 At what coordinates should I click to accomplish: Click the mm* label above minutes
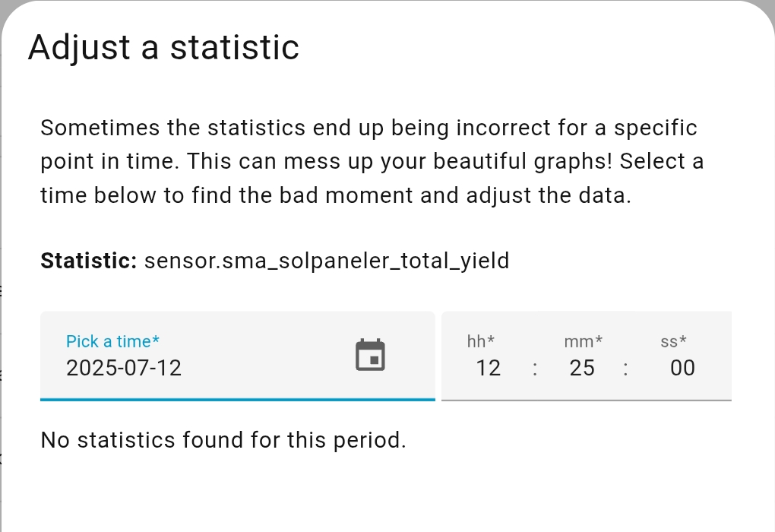point(584,342)
